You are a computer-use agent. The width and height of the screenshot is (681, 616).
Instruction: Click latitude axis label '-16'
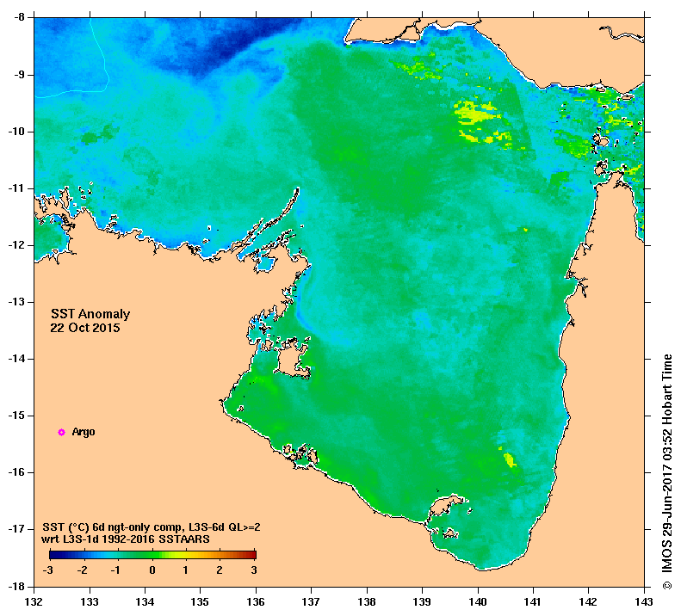[x=16, y=472]
